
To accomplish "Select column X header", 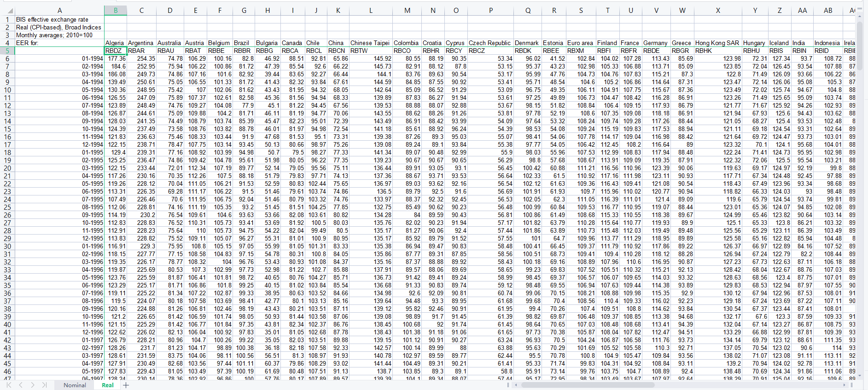I will pyautogui.click(x=718, y=10).
